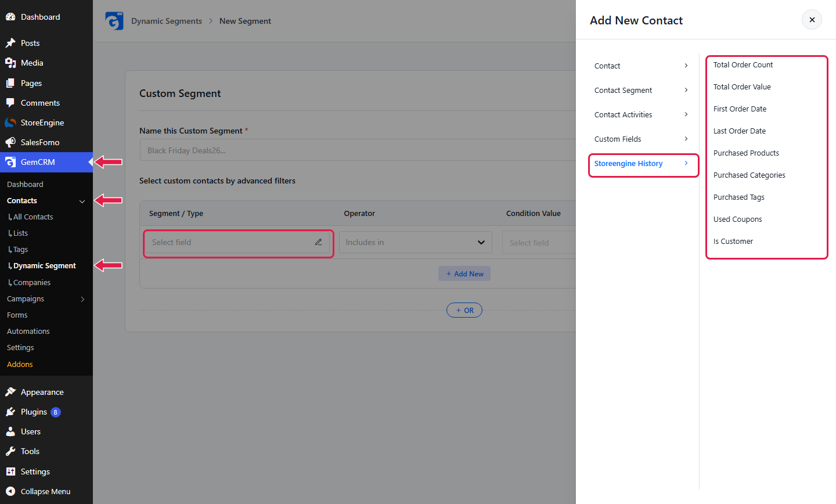Viewport: 836px width, 504px height.
Task: Click the SalesFomo megaphone icon
Action: click(10, 142)
